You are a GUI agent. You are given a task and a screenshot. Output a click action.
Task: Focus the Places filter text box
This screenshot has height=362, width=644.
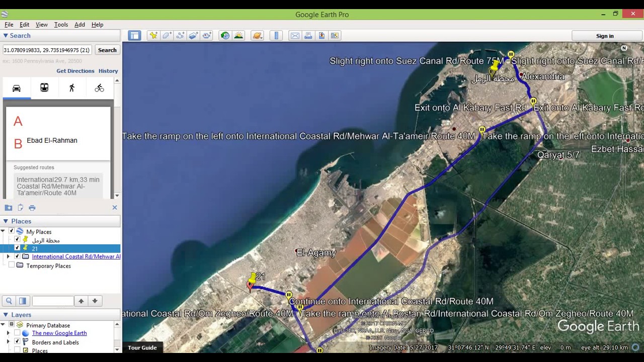(53, 301)
